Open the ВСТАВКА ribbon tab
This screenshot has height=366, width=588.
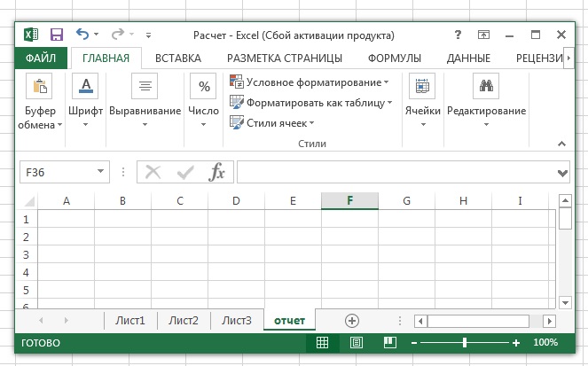(x=177, y=58)
